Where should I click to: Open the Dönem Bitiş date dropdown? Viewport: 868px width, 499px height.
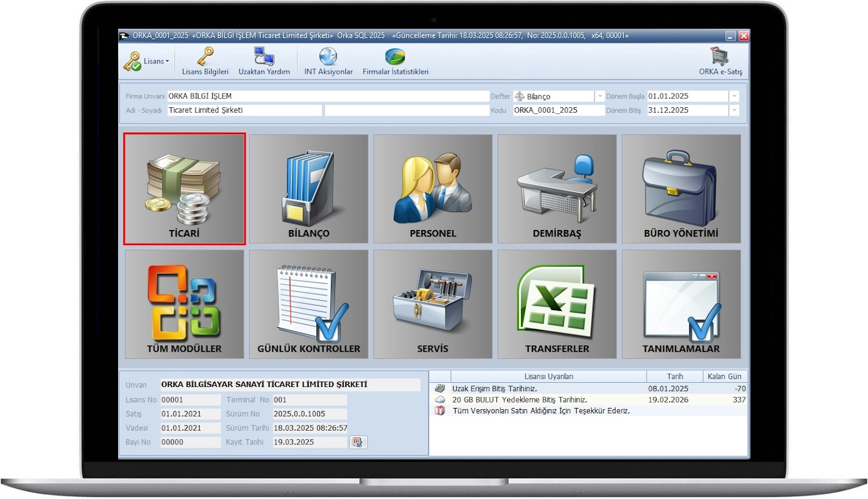coord(734,110)
